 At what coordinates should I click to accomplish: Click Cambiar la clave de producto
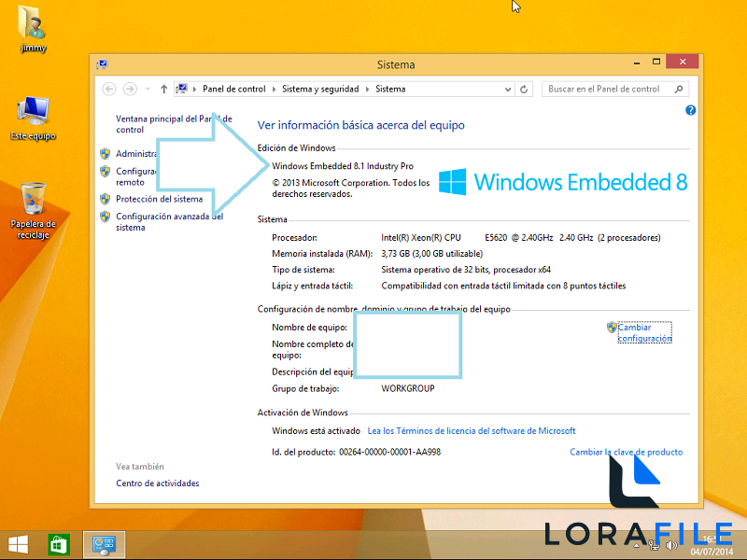[626, 452]
